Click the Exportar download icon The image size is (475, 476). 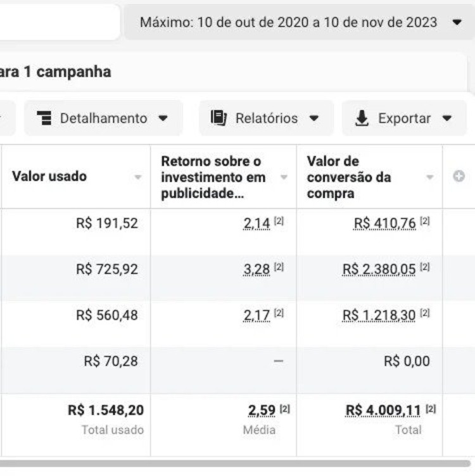(362, 118)
